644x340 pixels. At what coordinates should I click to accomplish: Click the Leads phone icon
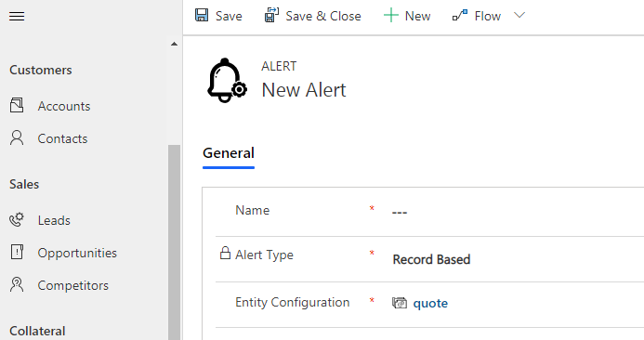(17, 219)
